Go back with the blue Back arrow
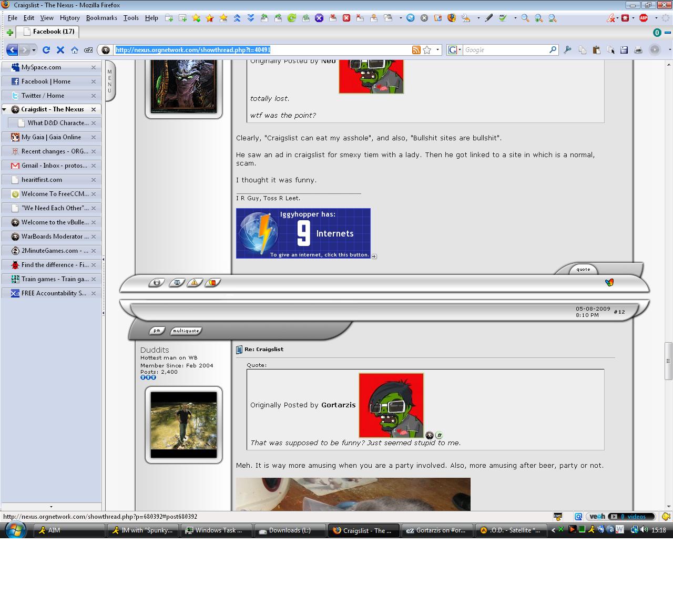 pyautogui.click(x=12, y=50)
